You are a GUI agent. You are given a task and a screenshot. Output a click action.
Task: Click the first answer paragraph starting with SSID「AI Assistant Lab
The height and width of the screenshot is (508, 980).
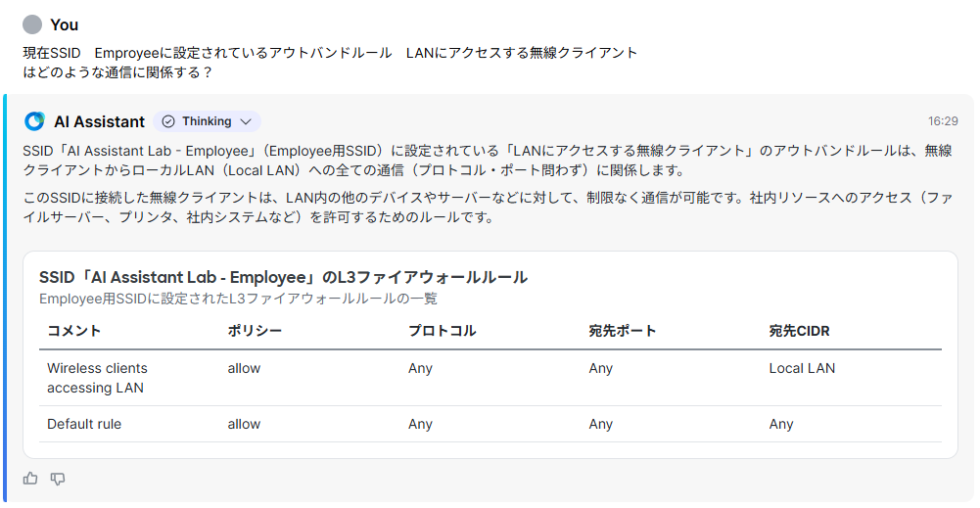click(488, 160)
